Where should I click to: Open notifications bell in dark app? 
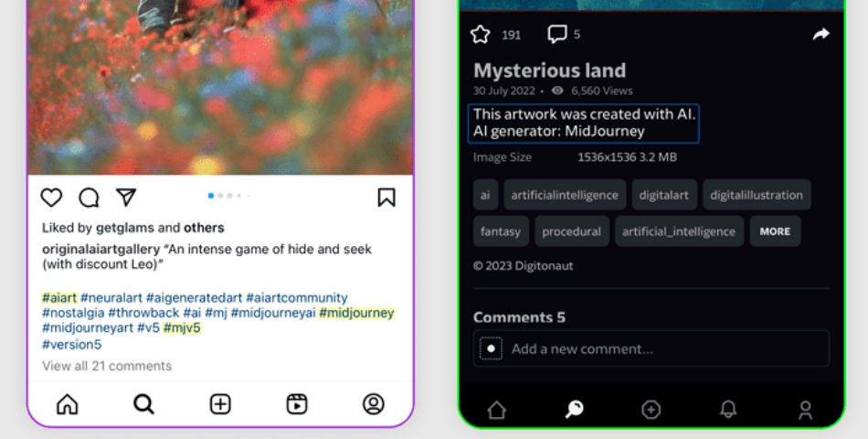point(728,409)
